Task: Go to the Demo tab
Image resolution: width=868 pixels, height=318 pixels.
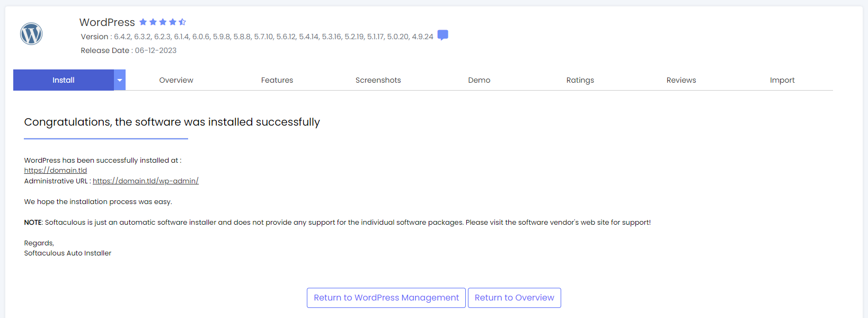Action: pos(479,80)
